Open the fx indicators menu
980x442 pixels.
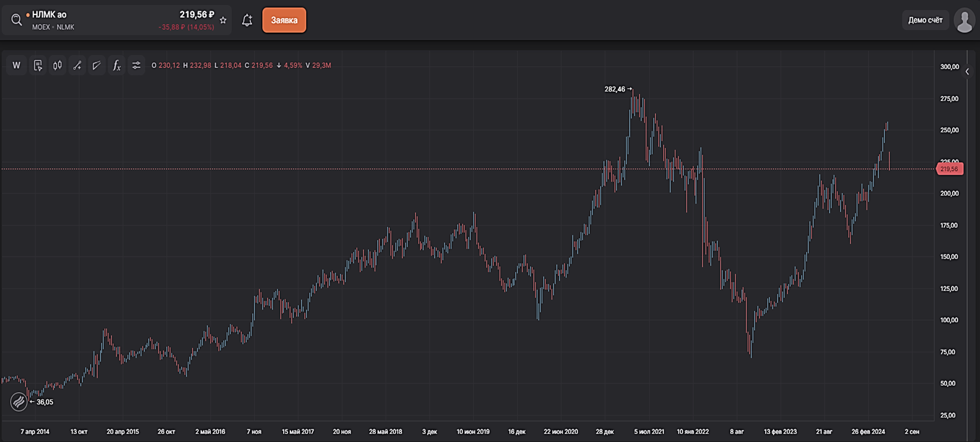[x=117, y=65]
